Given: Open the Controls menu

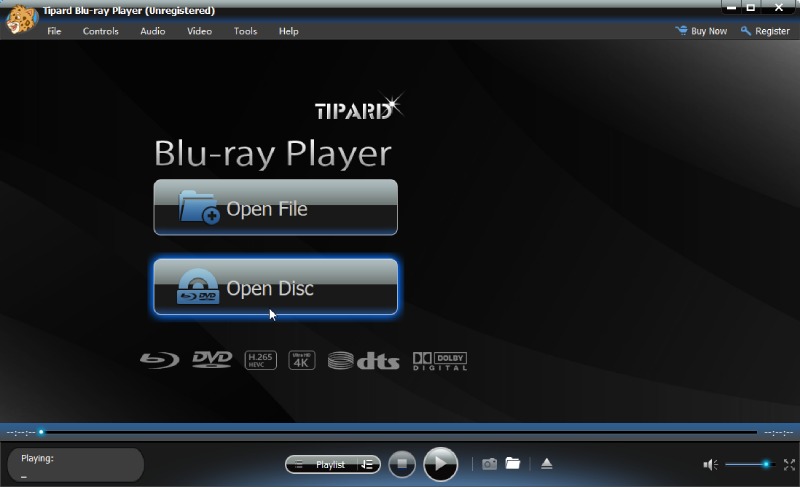Looking at the screenshot, I should (101, 31).
